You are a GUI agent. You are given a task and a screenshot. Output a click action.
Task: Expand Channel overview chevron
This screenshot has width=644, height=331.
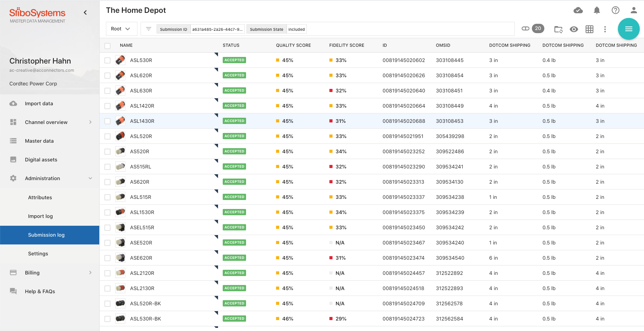(x=90, y=122)
